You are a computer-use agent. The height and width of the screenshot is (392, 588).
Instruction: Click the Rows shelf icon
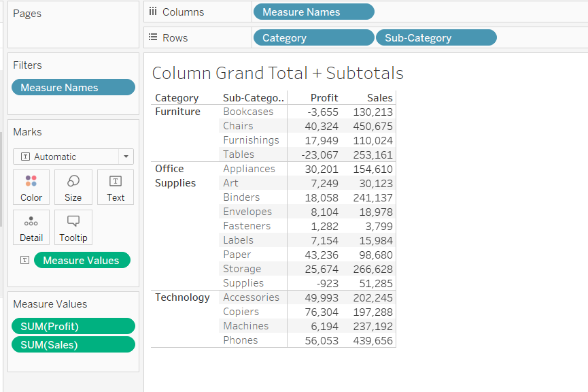click(x=153, y=37)
